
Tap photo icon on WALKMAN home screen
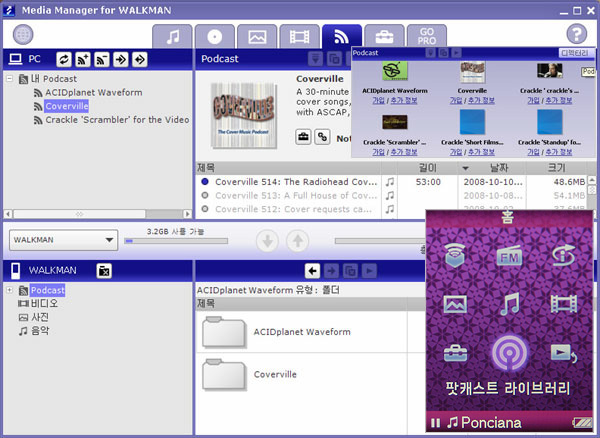pyautogui.click(x=455, y=305)
